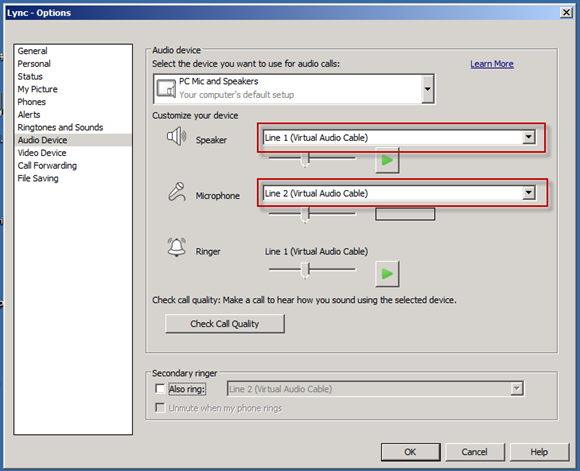Play the ringer test sound
The image size is (580, 471).
click(387, 274)
